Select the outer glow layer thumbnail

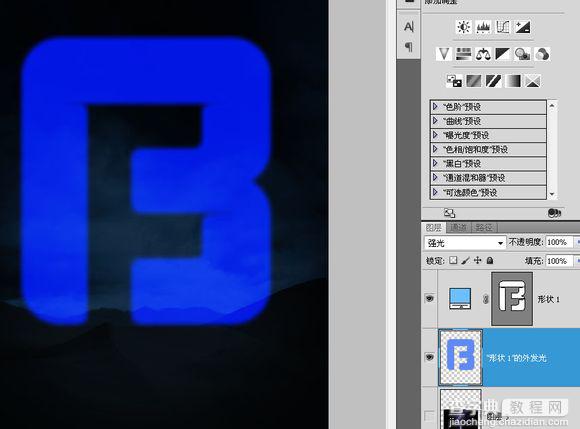tap(461, 357)
